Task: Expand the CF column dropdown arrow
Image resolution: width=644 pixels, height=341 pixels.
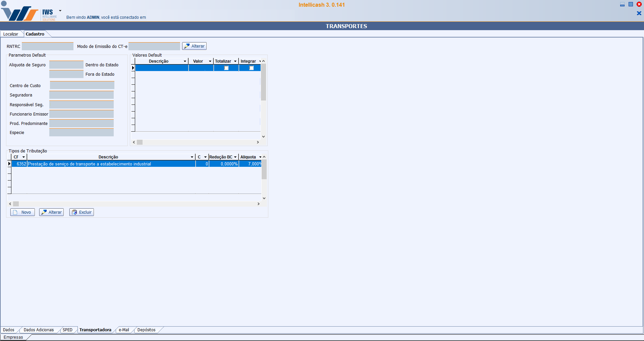Action: [x=23, y=157]
